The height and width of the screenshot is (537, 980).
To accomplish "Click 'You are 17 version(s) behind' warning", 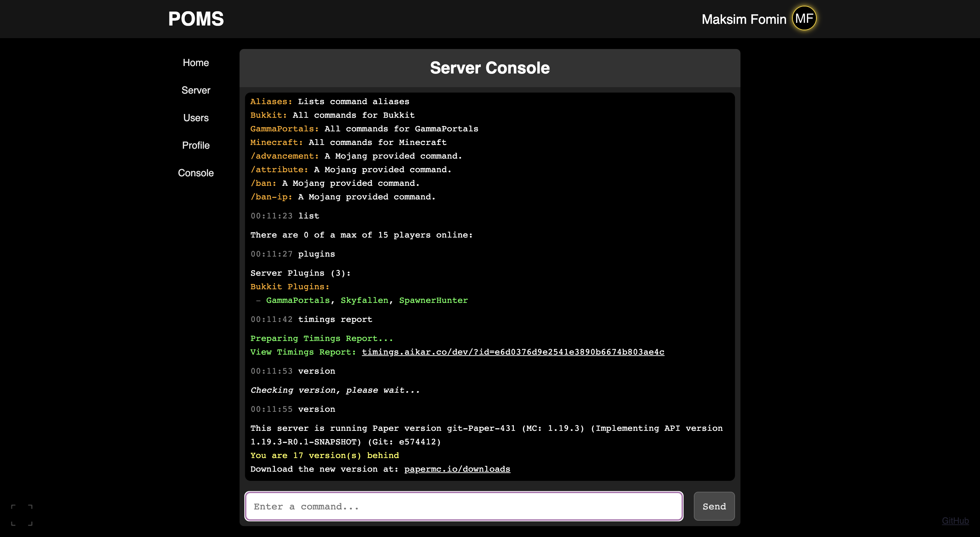I will [x=325, y=455].
